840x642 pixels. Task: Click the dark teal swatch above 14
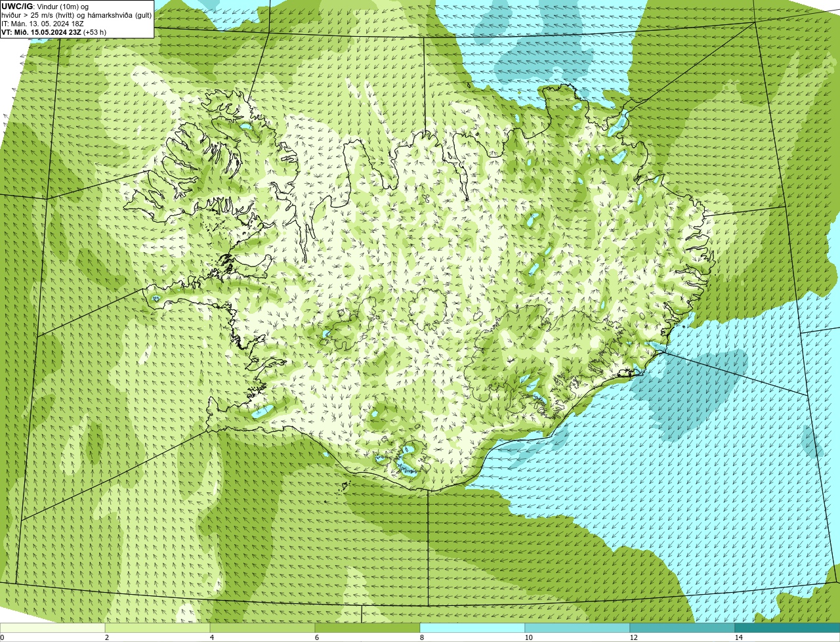pyautogui.click(x=787, y=628)
